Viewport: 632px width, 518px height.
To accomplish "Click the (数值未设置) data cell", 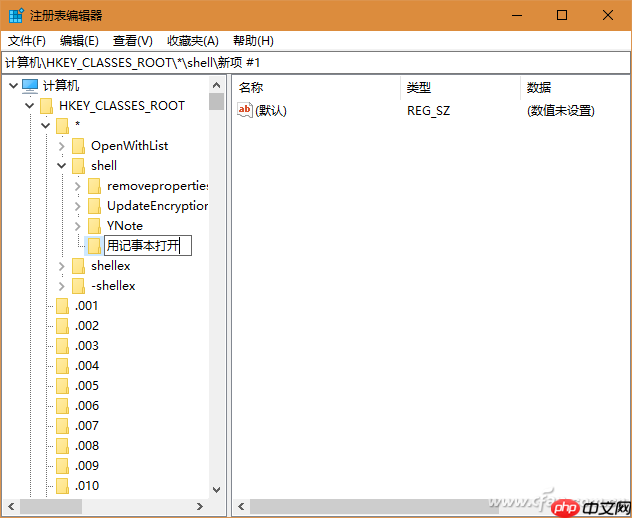I will (x=561, y=110).
